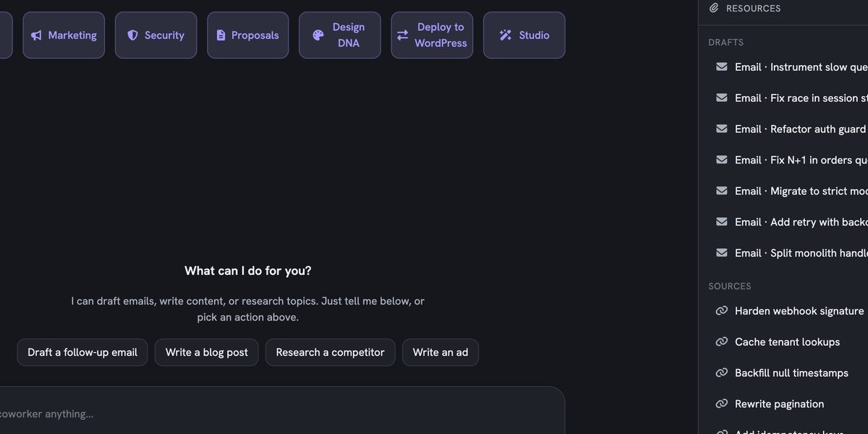
Task: Click the Design DNA palette icon
Action: [318, 35]
